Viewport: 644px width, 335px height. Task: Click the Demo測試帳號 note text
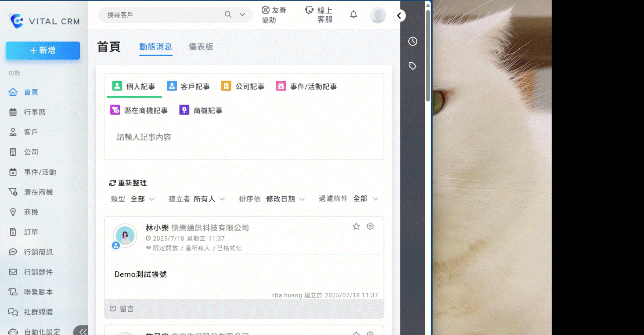[x=141, y=274]
